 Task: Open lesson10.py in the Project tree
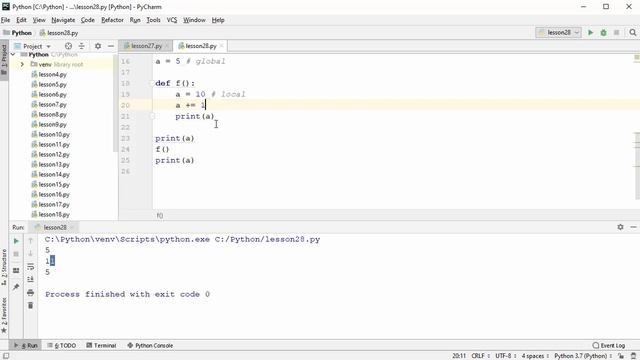54,134
